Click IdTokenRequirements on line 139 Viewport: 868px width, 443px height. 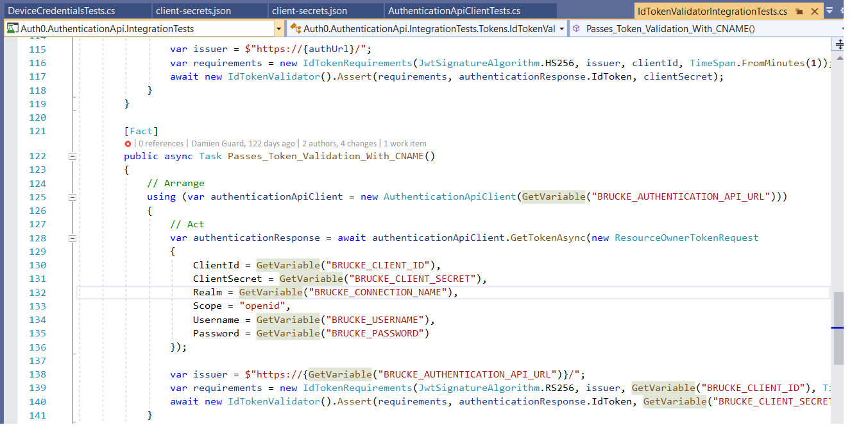coord(357,388)
